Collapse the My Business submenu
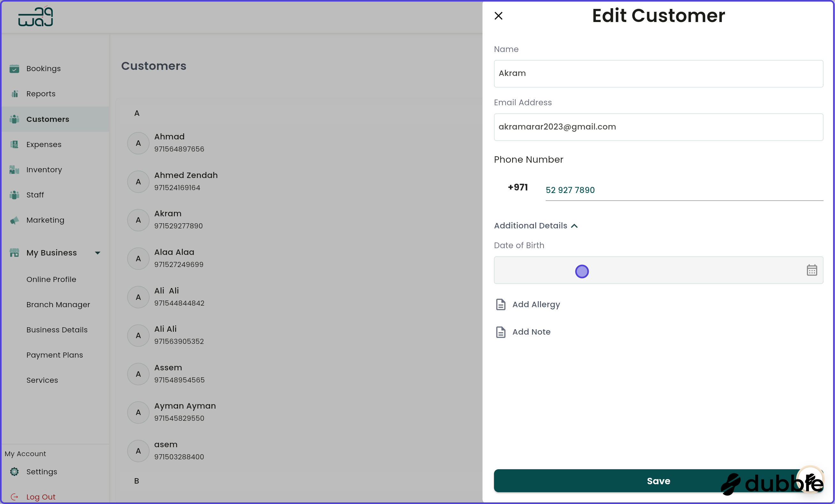Screen dimensions: 835x504 pos(98,253)
